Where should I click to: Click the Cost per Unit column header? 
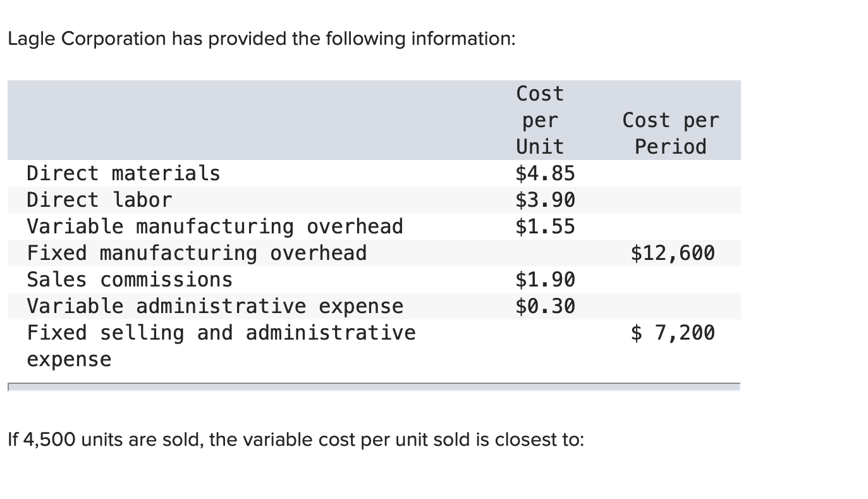(x=539, y=120)
